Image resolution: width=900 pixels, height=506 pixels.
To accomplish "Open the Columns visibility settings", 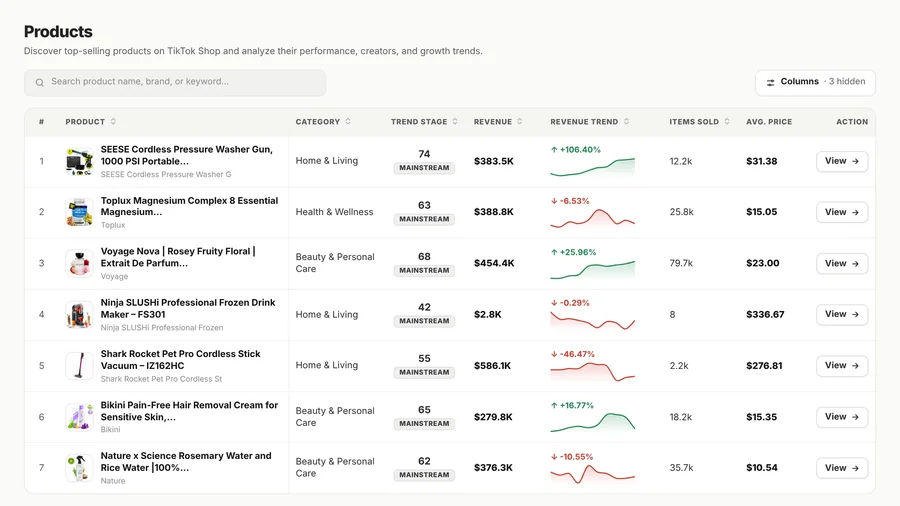I will click(815, 82).
